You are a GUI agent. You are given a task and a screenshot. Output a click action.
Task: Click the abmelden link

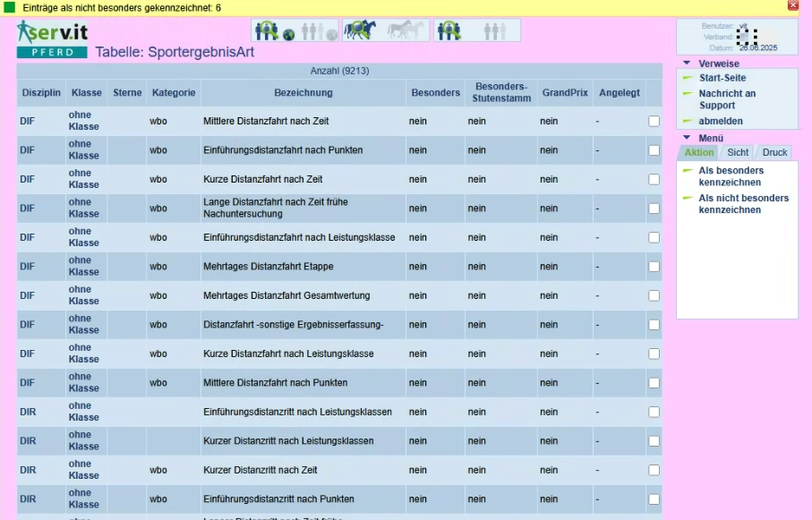click(x=721, y=121)
